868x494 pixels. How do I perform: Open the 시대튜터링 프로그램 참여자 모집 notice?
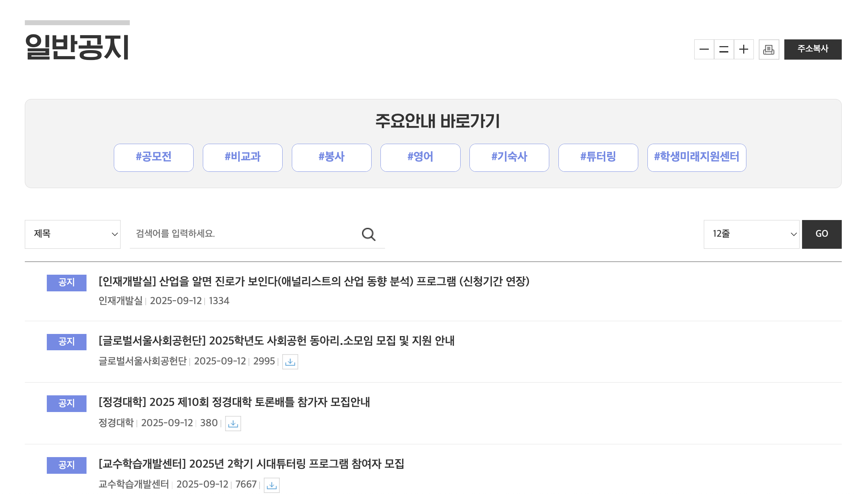[251, 464]
